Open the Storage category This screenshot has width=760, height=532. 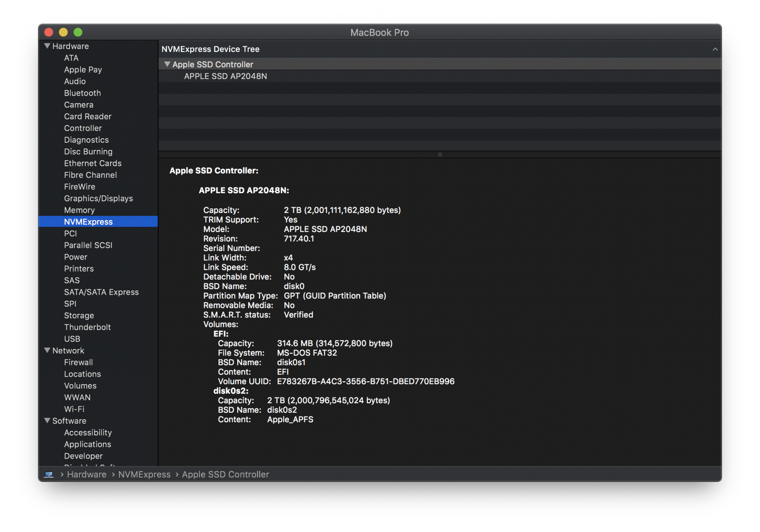(x=79, y=315)
